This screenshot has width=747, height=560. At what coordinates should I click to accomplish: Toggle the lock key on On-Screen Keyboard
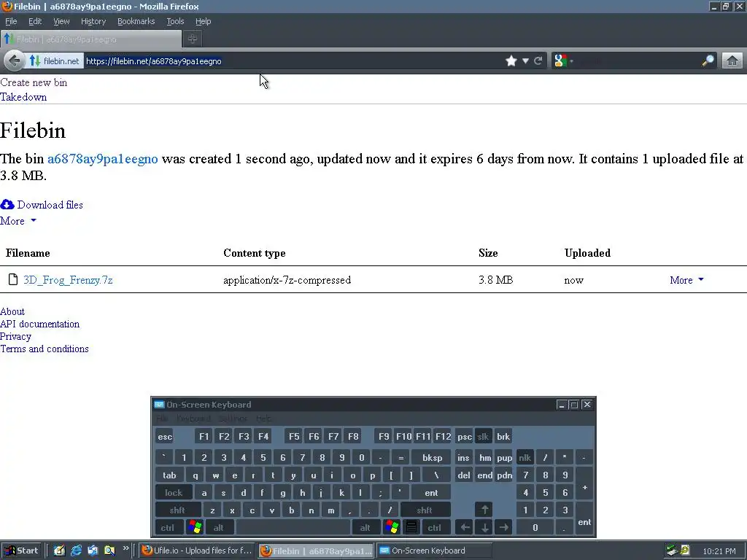coord(174,492)
